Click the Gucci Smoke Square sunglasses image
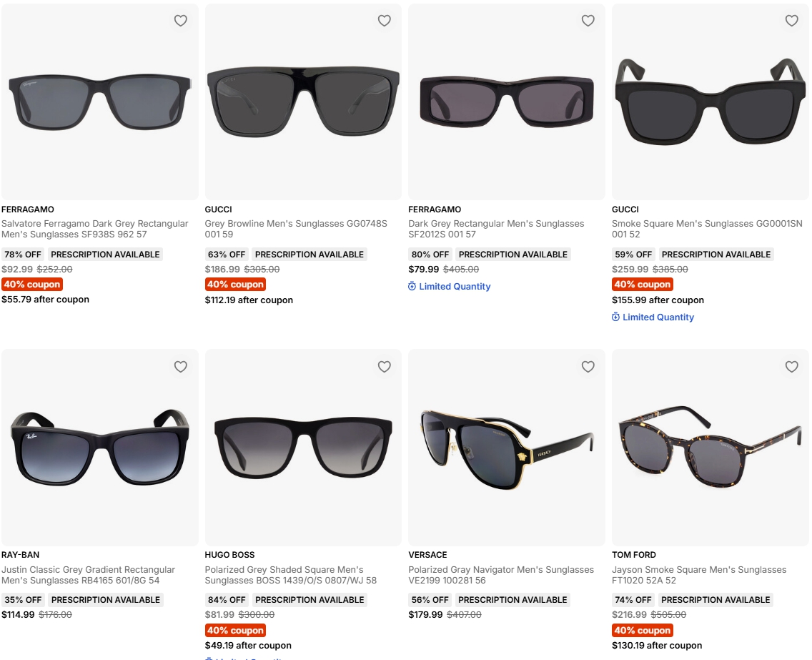Screen dimensions: 812x660 tap(710, 102)
